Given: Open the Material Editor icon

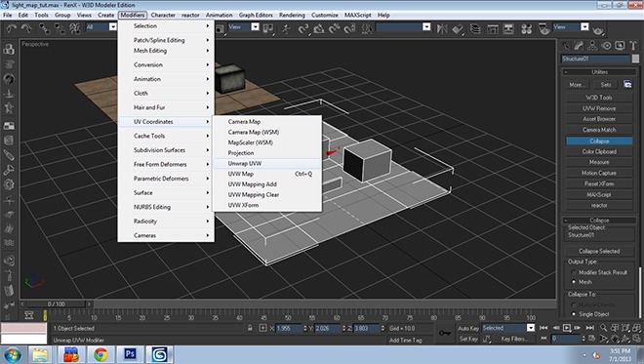Looking at the screenshot, I should (527, 28).
